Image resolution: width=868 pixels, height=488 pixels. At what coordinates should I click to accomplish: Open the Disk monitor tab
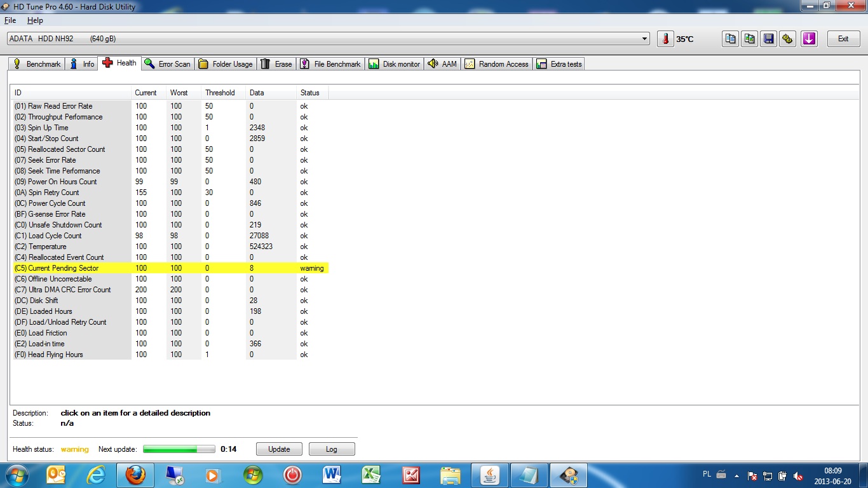click(x=395, y=64)
